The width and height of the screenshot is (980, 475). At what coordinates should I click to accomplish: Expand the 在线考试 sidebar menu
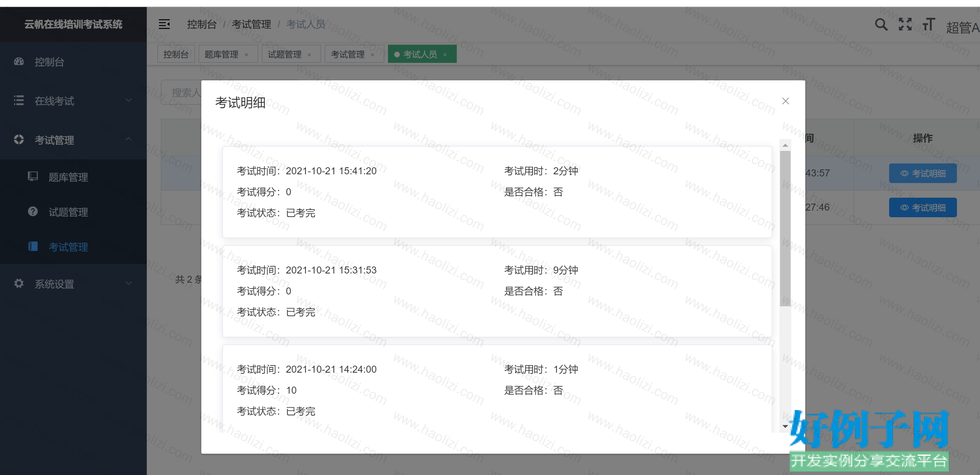point(73,101)
